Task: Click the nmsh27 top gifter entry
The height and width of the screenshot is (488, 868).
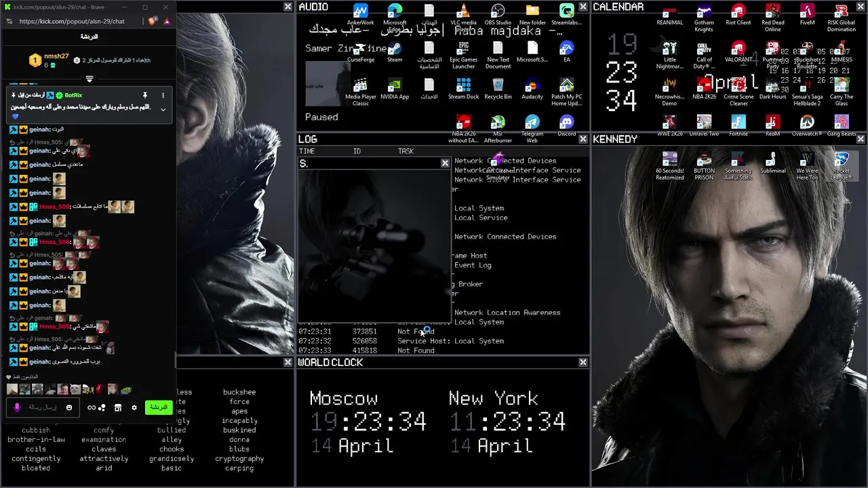Action: click(x=49, y=60)
